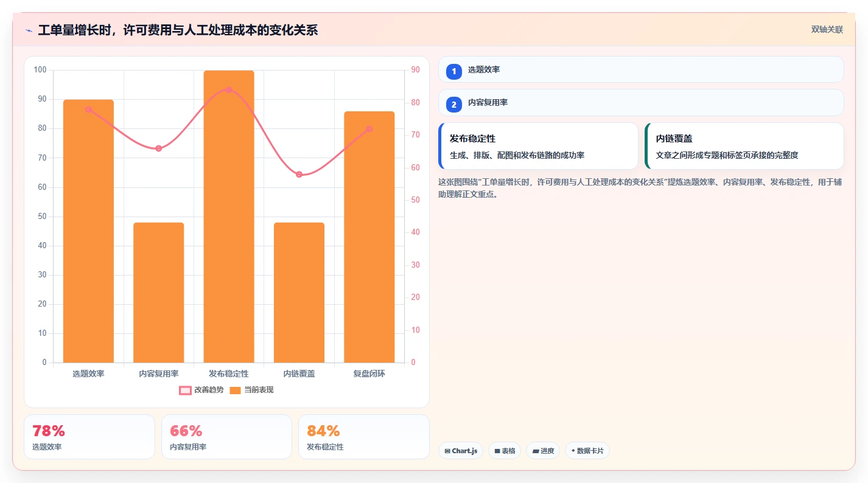Open the 选题效率 list item
The image size is (868, 483).
[641, 69]
